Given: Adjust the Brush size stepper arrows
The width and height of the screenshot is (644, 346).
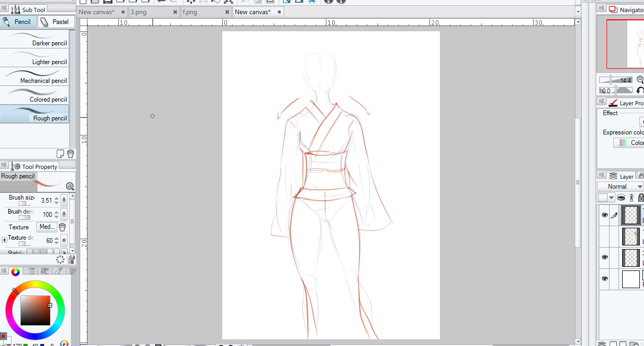Looking at the screenshot, I should (x=56, y=200).
